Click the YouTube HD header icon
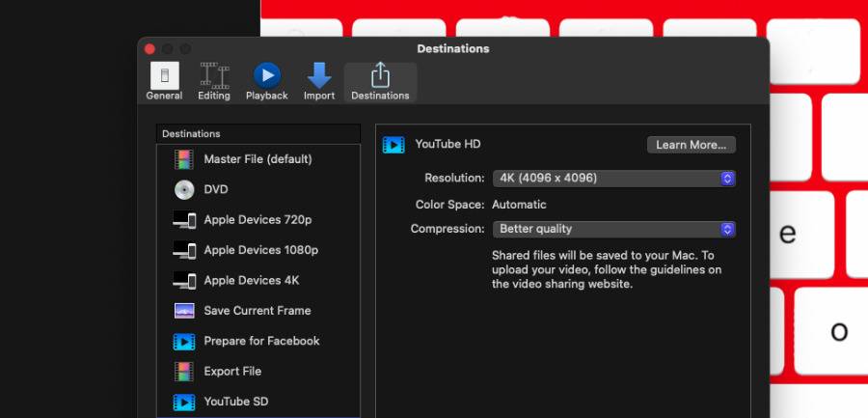Viewport: 868px width, 418px height. tap(393, 145)
